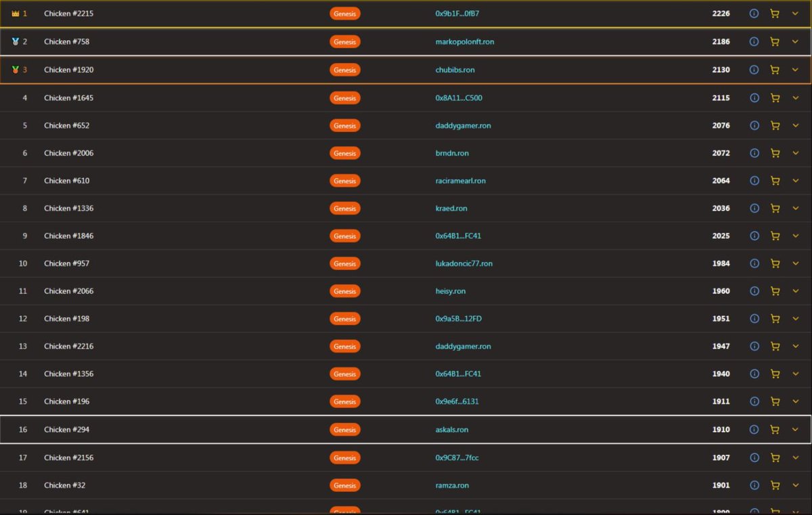Image resolution: width=812 pixels, height=515 pixels.
Task: Click the Genesis badge on Chicken #2215's row
Action: 345,13
